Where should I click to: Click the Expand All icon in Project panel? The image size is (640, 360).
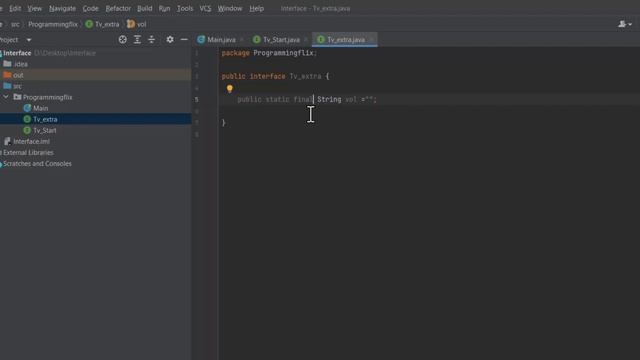pyautogui.click(x=137, y=40)
